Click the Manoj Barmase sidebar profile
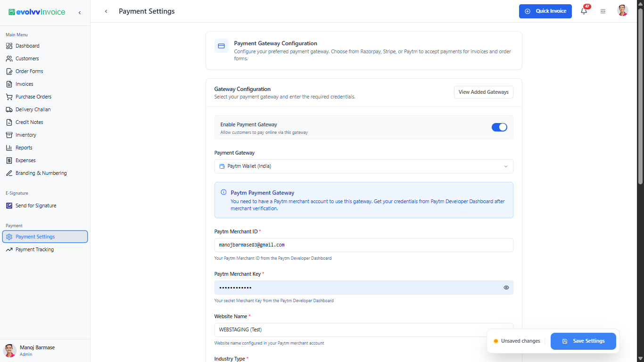The width and height of the screenshot is (644, 362). 45,351
